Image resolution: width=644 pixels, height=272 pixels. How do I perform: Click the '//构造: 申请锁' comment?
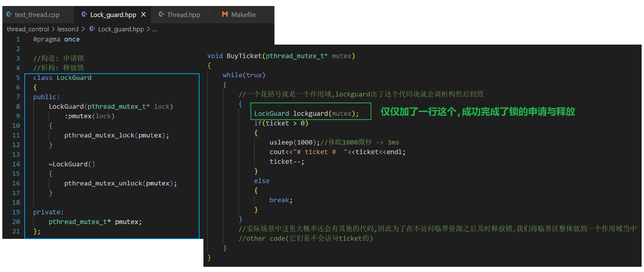[59, 58]
